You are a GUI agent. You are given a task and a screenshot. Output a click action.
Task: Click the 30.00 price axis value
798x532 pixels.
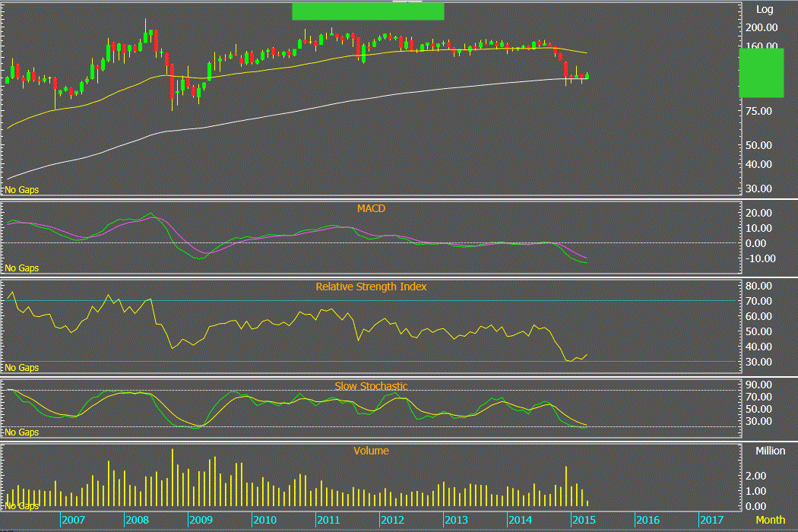[x=758, y=189]
